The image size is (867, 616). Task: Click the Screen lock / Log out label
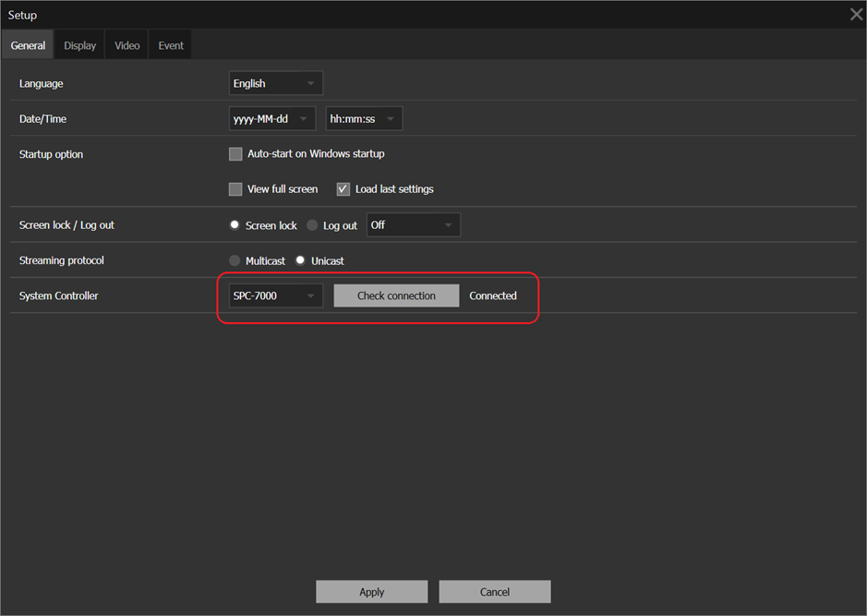(x=66, y=225)
